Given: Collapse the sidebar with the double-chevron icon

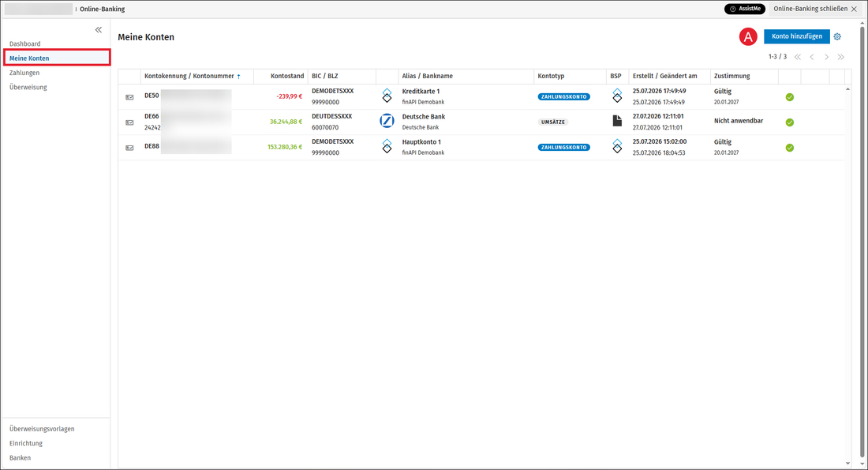Looking at the screenshot, I should (x=99, y=30).
